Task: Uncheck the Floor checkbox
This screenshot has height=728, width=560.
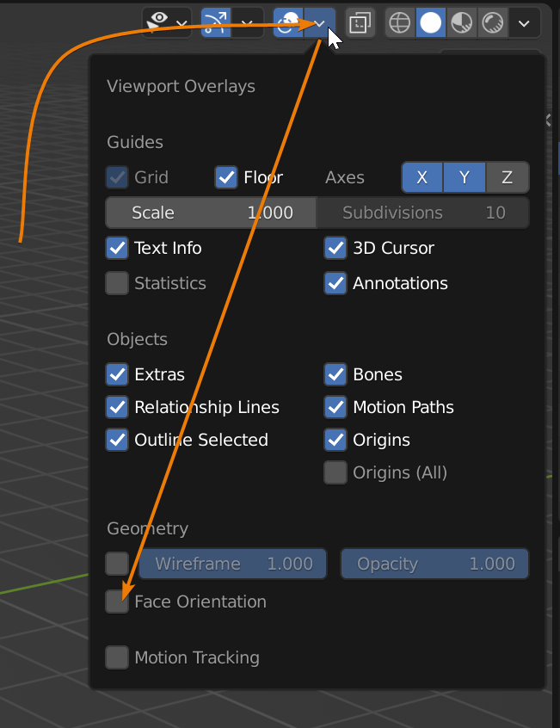Action: click(226, 177)
